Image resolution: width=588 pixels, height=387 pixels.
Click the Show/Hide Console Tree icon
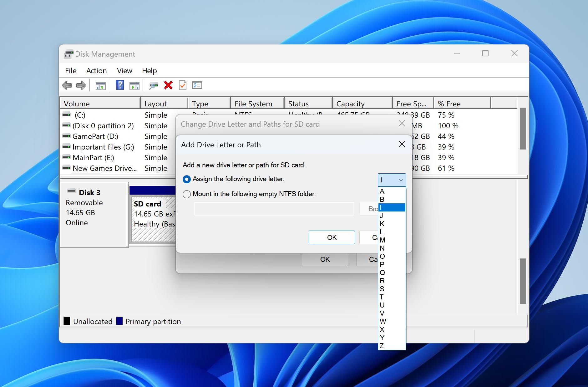100,85
